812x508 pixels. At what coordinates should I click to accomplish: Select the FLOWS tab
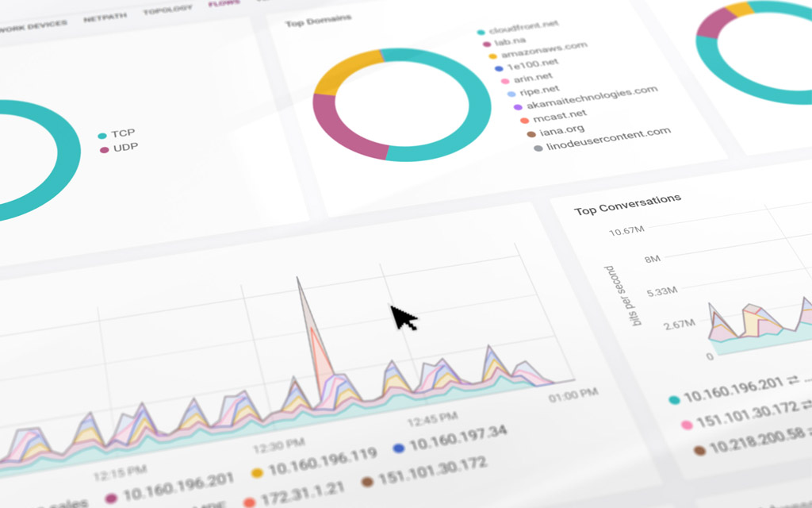point(224,3)
